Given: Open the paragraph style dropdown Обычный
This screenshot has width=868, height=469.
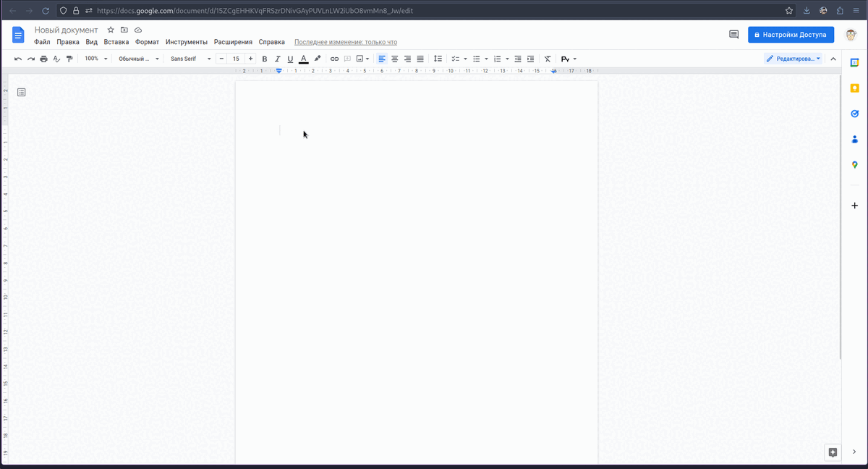Looking at the screenshot, I should [x=139, y=59].
